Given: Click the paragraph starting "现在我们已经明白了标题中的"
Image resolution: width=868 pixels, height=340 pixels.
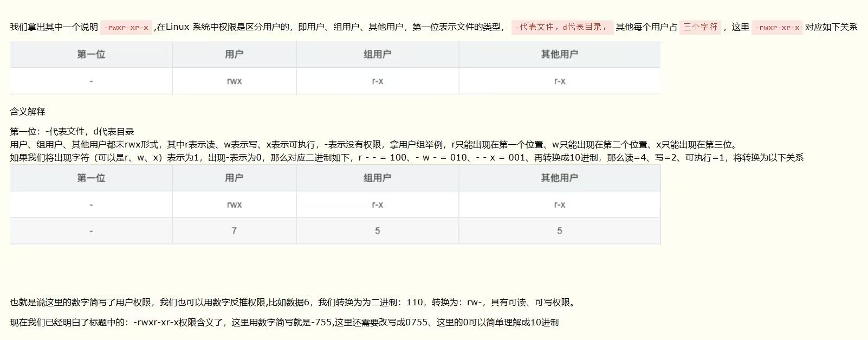Looking at the screenshot, I should coord(284,323).
